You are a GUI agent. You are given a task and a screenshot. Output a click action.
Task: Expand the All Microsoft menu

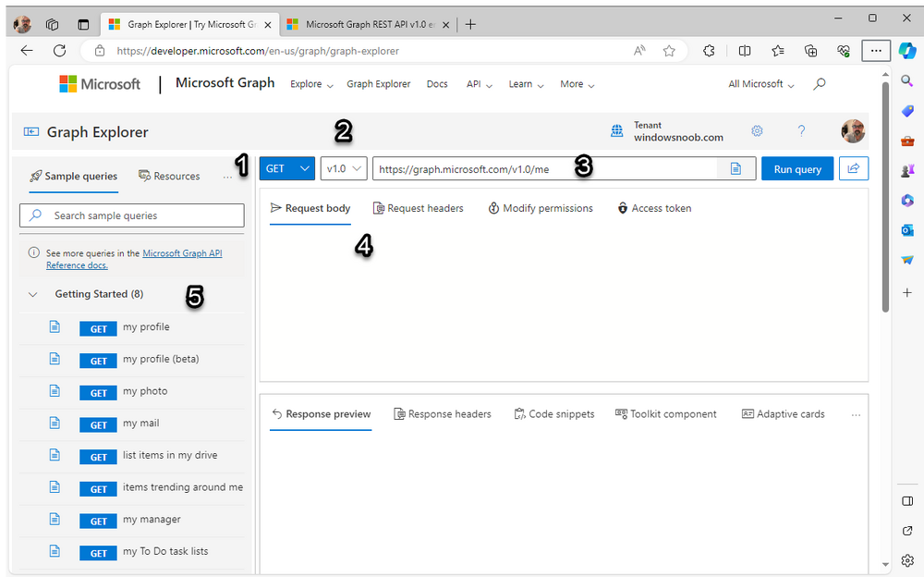point(761,84)
